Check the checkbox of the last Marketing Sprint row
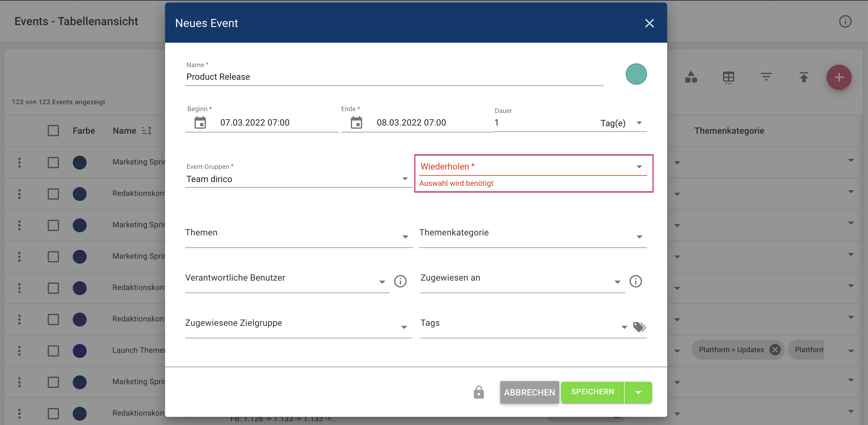Image resolution: width=868 pixels, height=425 pixels. [53, 382]
